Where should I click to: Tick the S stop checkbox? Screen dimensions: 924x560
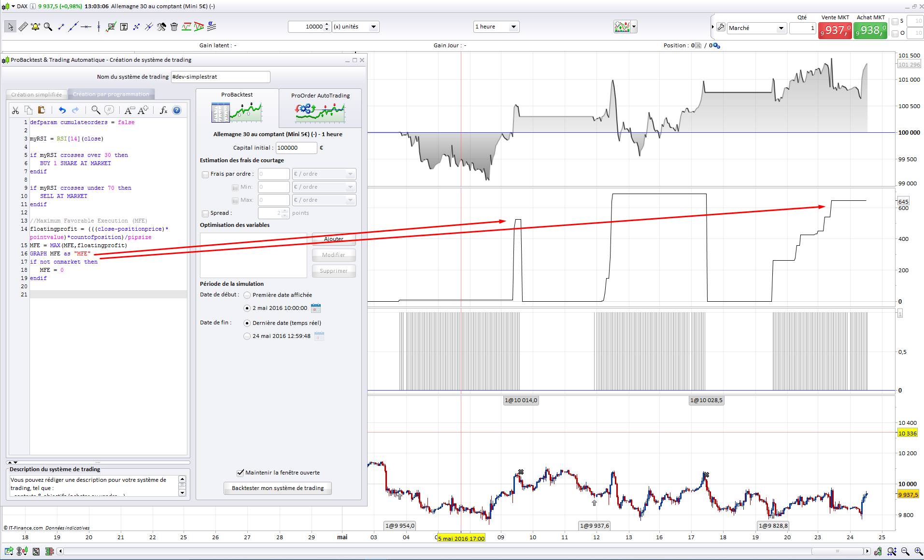(895, 21)
